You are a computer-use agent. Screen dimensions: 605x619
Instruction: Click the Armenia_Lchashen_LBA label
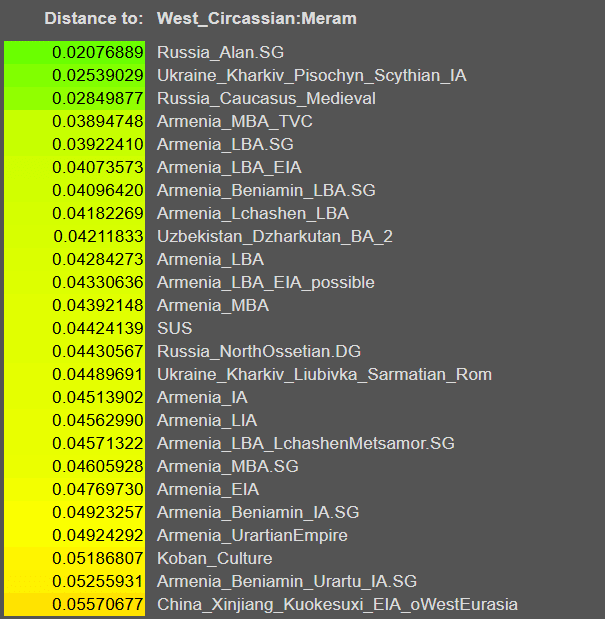pyautogui.click(x=253, y=213)
